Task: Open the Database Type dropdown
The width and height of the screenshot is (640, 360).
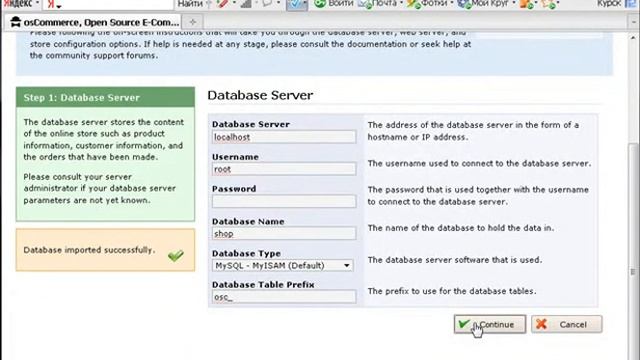Action: pyautogui.click(x=282, y=265)
